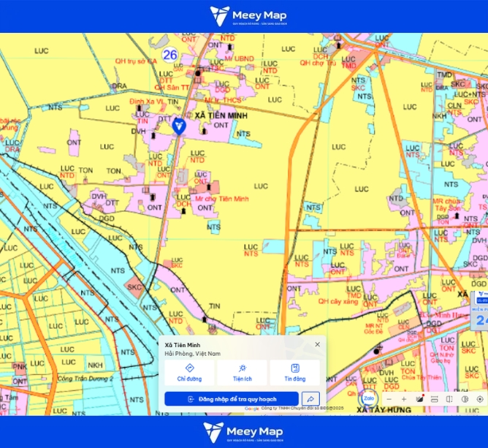The width and height of the screenshot is (488, 448).
Task: Click Hải Phòng, Việt Nam subtitle text
Action: pyautogui.click(x=192, y=354)
